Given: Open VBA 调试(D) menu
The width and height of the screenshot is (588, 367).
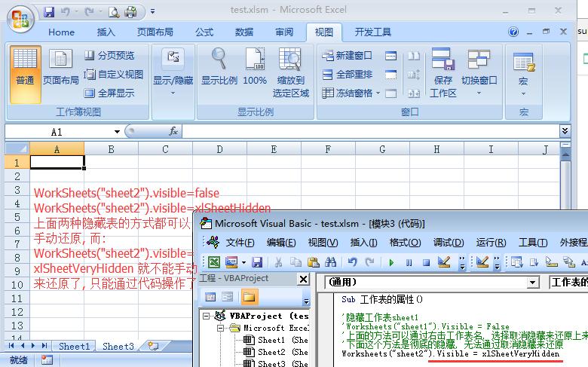Looking at the screenshot, I should [x=449, y=243].
